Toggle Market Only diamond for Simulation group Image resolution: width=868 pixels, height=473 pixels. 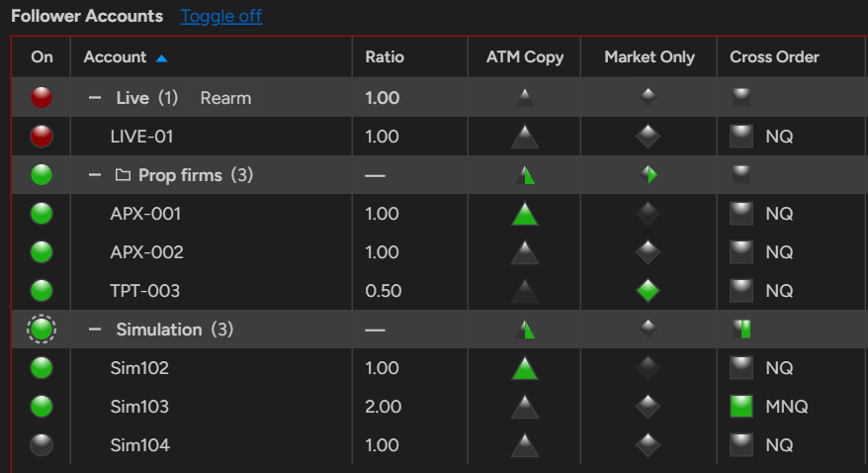[x=648, y=329]
